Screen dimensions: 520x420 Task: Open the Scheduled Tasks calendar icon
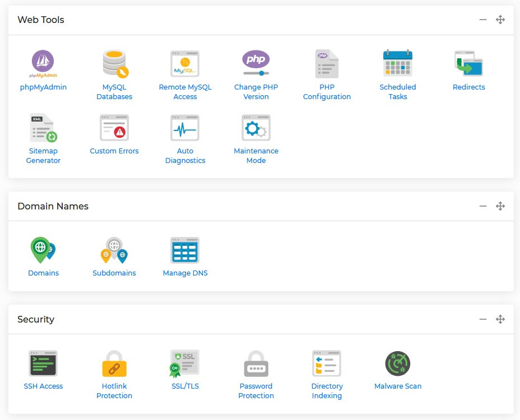[397, 63]
